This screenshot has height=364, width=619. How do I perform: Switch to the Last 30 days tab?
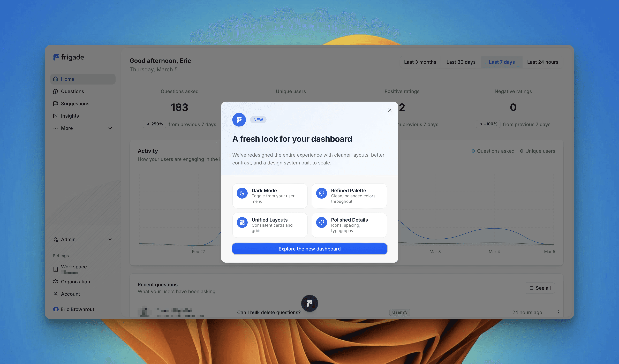pos(461,62)
